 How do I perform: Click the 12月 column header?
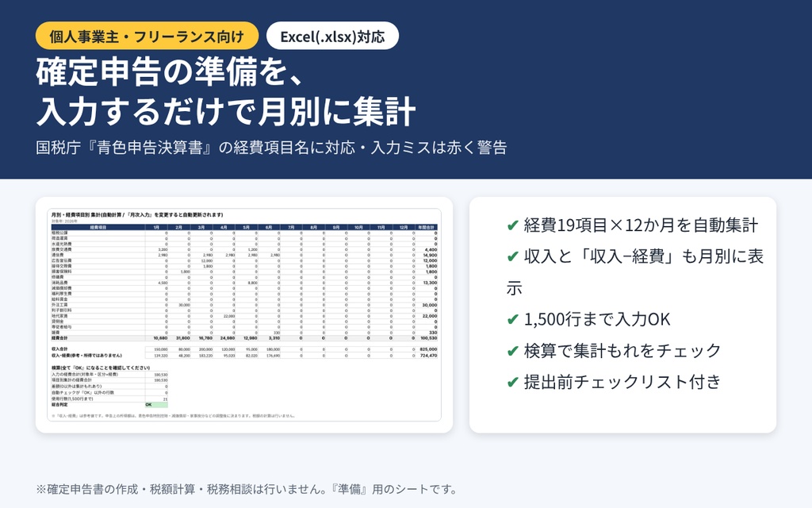404,227
